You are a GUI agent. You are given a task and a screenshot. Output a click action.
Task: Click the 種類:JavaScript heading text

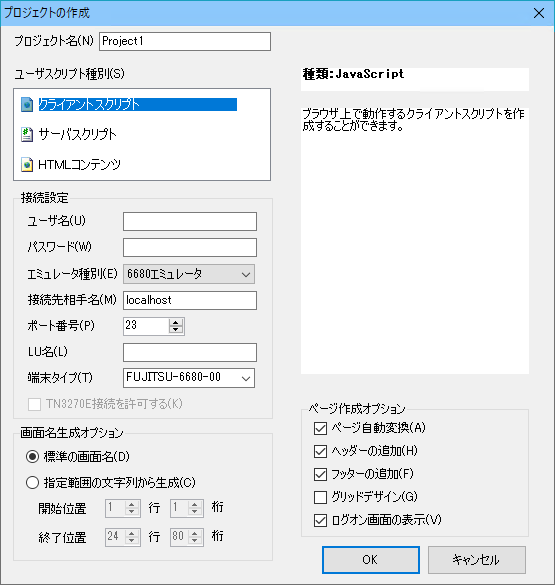pos(353,74)
